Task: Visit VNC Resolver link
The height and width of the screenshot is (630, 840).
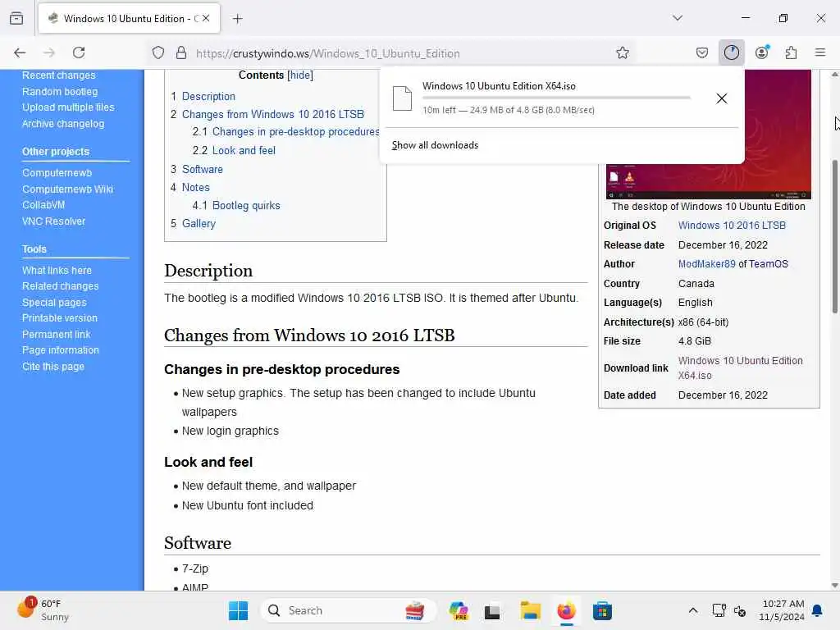Action: (x=53, y=221)
